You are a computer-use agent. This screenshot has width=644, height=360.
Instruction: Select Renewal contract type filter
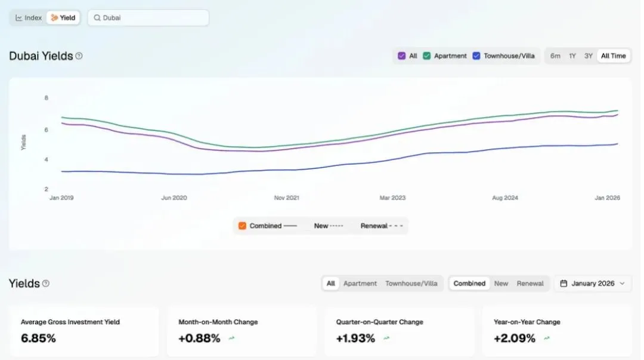pyautogui.click(x=530, y=284)
